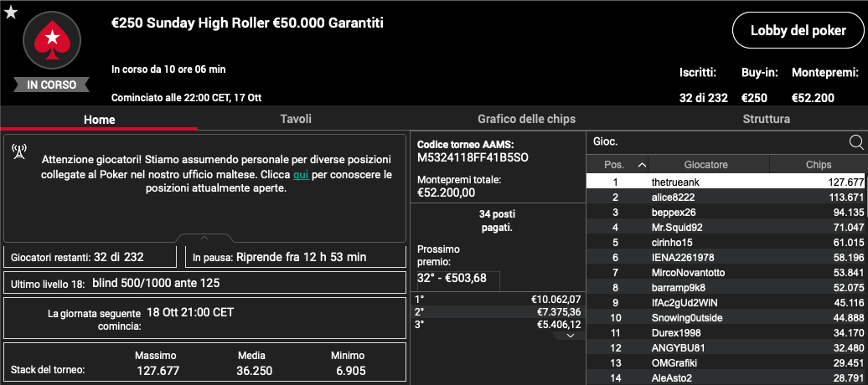Screen dimensions: 868x385
Task: Switch to the Struttura tab
Action: [x=766, y=119]
